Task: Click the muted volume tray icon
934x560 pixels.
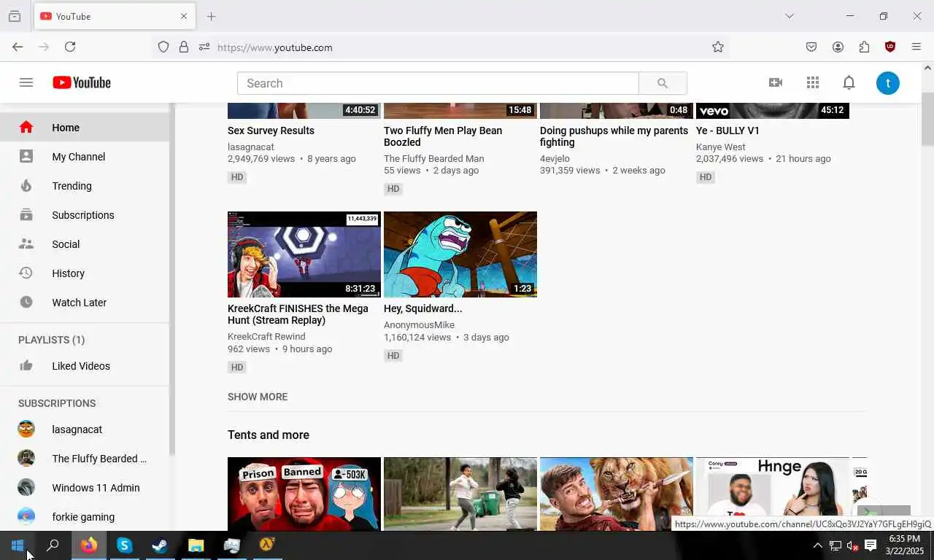Action: click(852, 545)
